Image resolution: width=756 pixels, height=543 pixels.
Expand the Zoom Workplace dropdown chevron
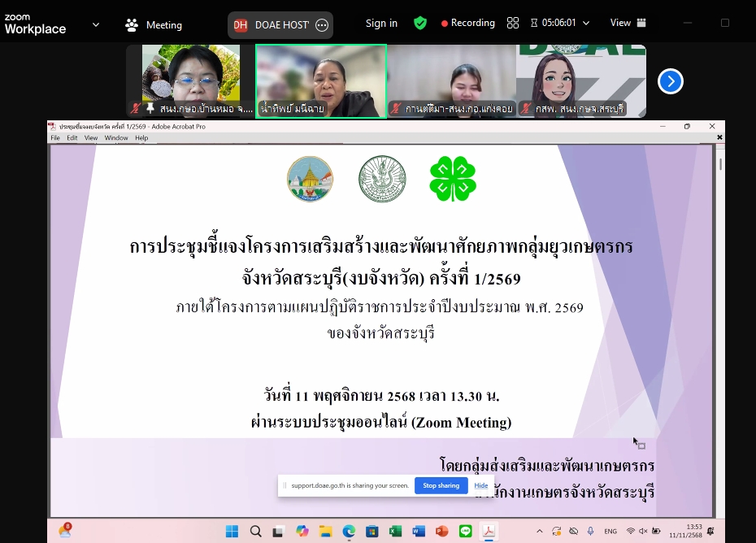[x=96, y=24]
